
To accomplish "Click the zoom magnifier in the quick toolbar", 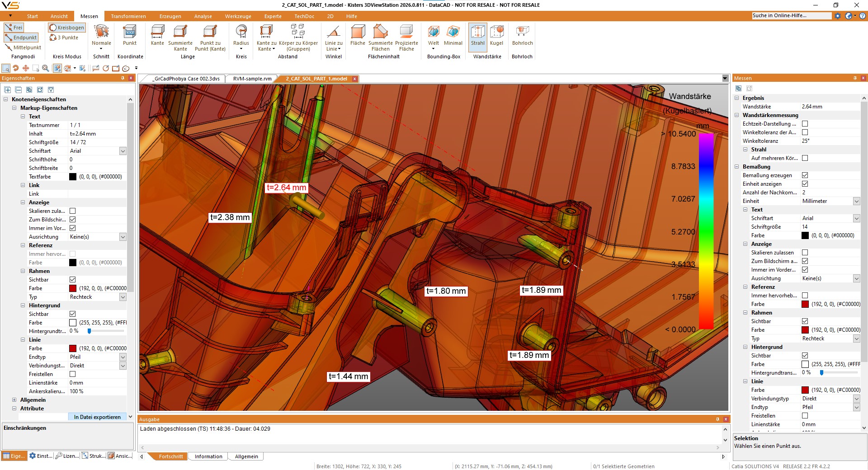I will 46,68.
